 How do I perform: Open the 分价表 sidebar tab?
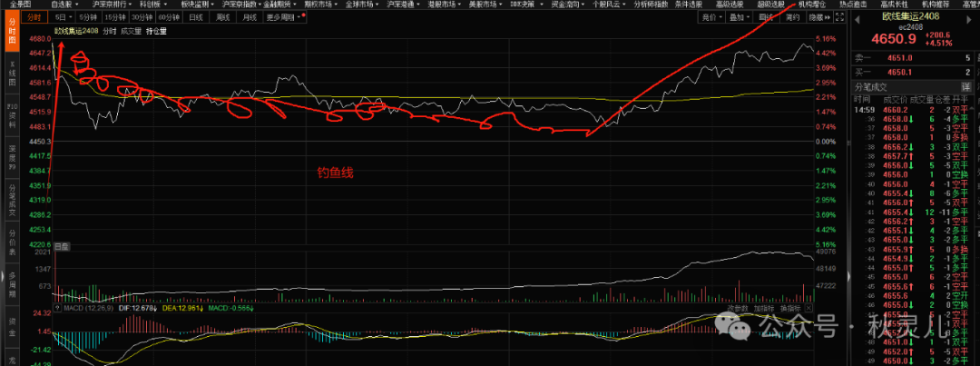[11, 241]
